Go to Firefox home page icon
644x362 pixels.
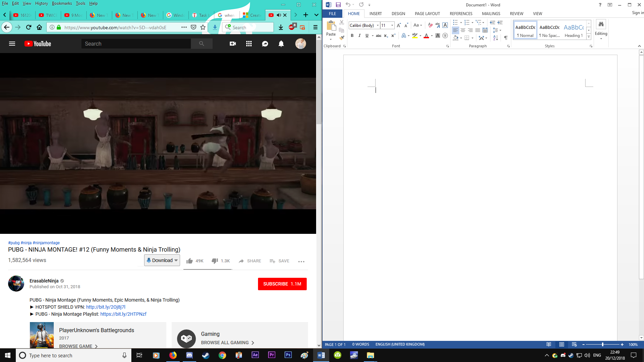(39, 27)
